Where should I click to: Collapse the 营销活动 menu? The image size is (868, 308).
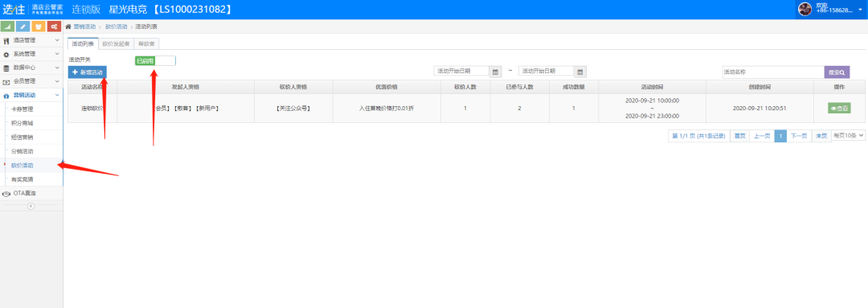tap(31, 95)
